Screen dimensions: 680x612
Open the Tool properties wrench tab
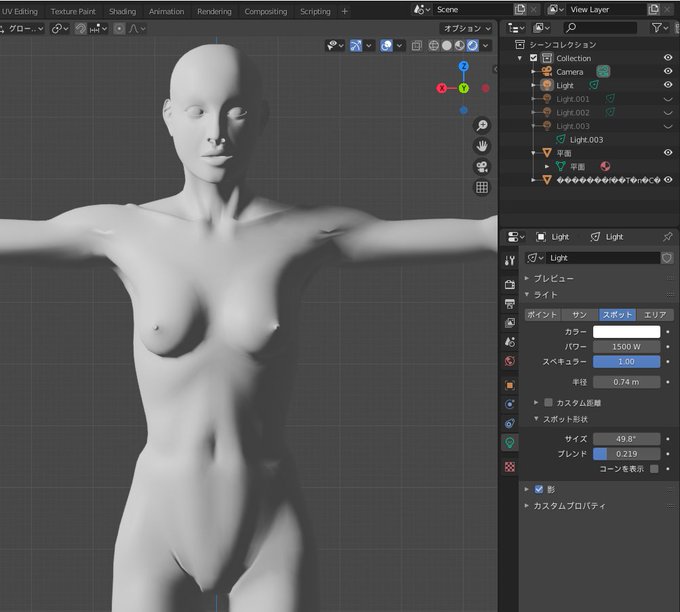(510, 260)
